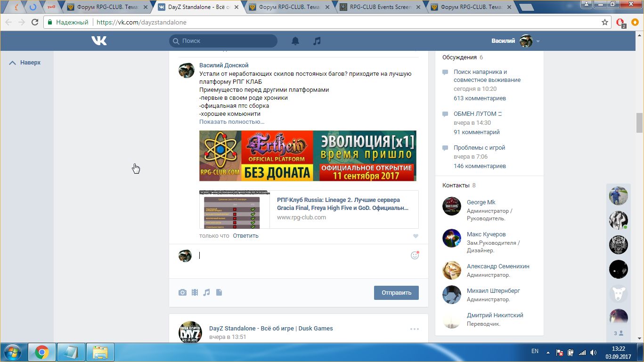Click the browser page vertical scrollbar thumb
Screen dimensions: 644x362
(x=639, y=123)
